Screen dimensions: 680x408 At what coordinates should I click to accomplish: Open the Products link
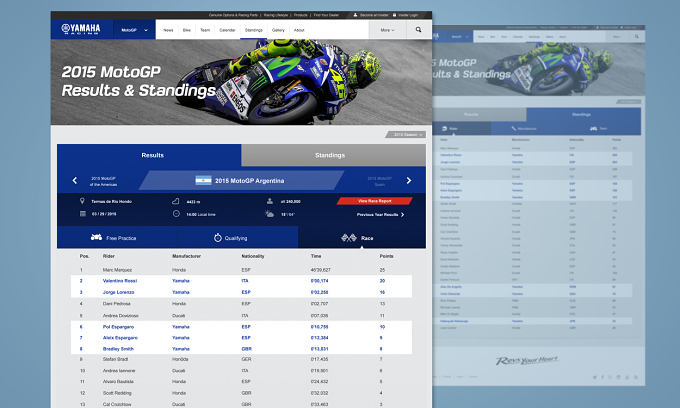301,15
